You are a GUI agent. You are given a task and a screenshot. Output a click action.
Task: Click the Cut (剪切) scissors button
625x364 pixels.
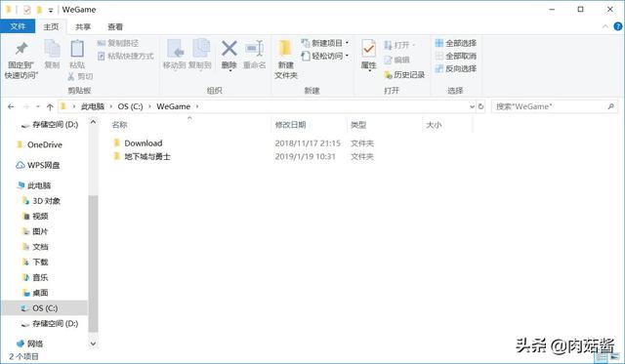80,76
